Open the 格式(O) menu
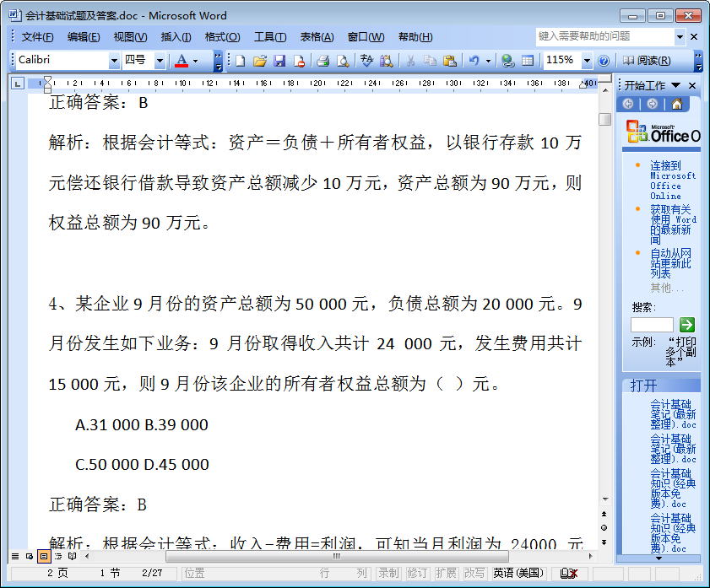Screen dimensions: 710x588 point(222,37)
